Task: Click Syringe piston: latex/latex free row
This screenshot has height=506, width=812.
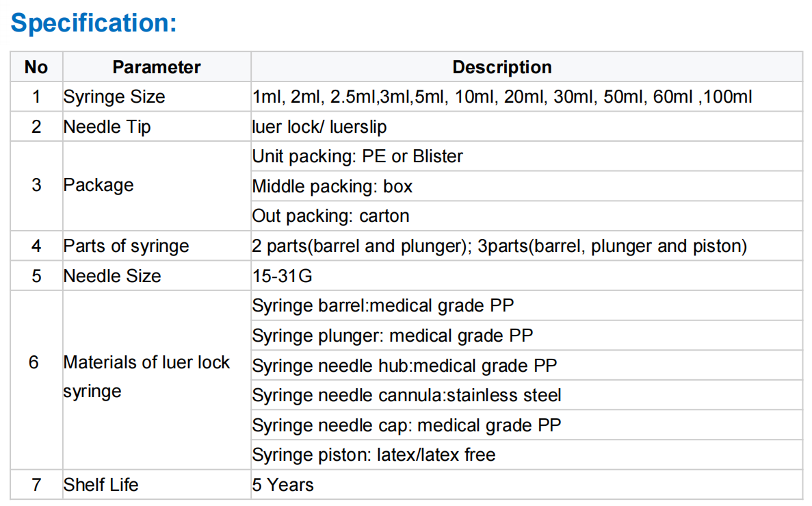Action: pyautogui.click(x=527, y=455)
